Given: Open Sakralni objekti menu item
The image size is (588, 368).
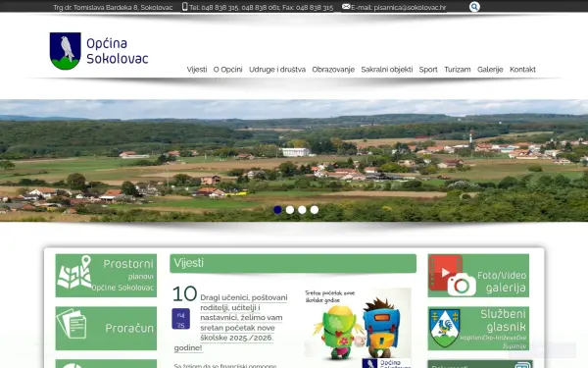Looking at the screenshot, I should [x=387, y=70].
